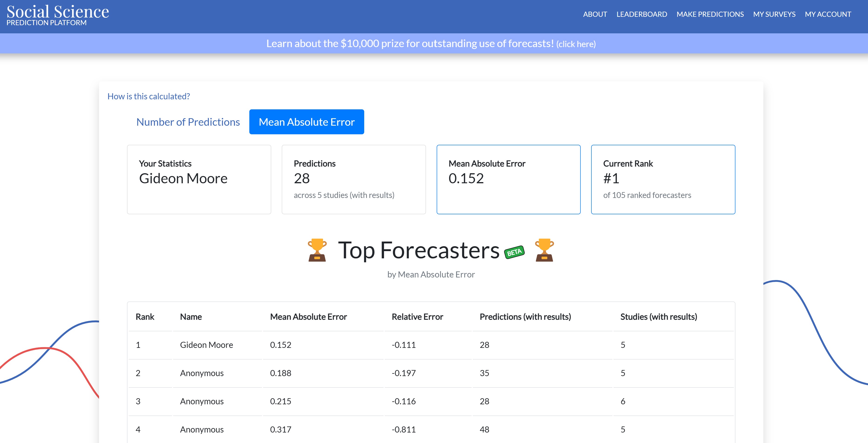Click Anonymous name in rank 3 row
The height and width of the screenshot is (443, 868).
[202, 401]
